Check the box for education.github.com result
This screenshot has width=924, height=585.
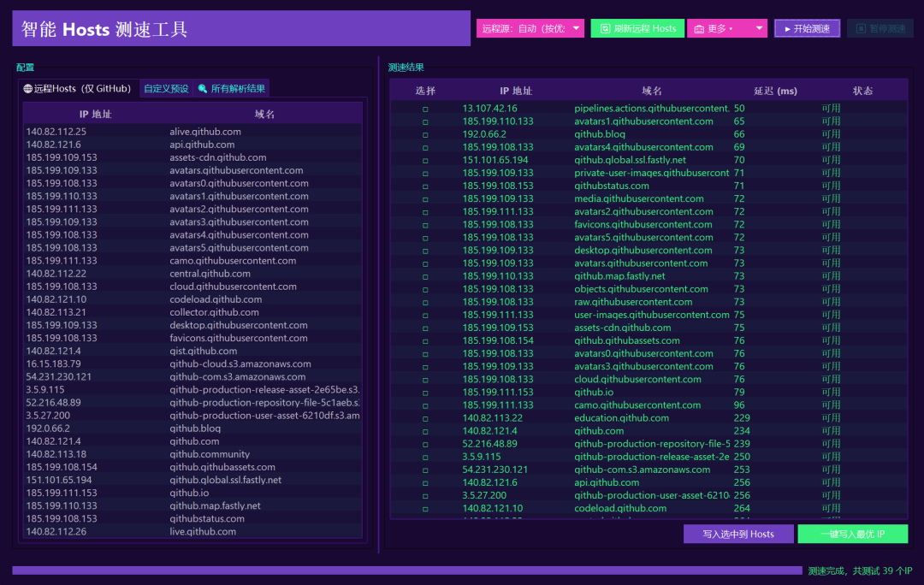pos(425,418)
